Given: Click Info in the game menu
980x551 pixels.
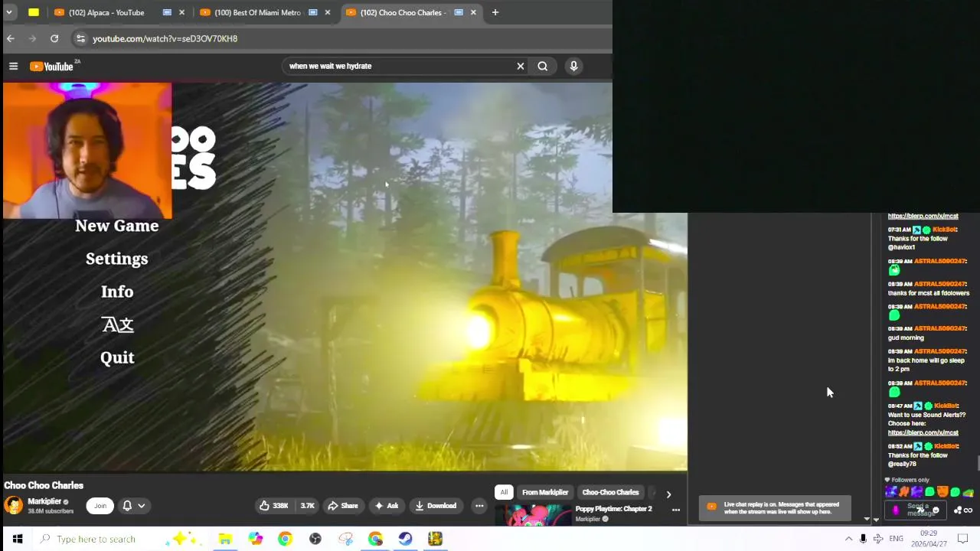Looking at the screenshot, I should pos(117,292).
